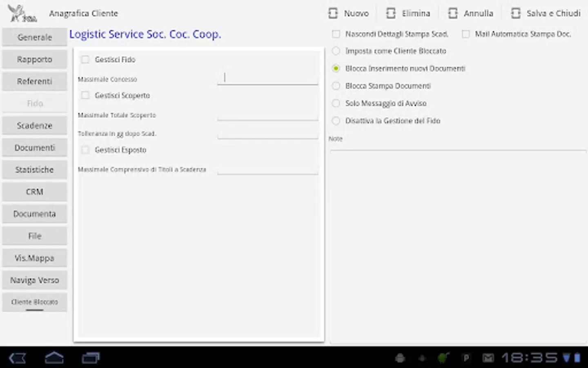Tap the Elimina toolbar icon

coord(391,13)
